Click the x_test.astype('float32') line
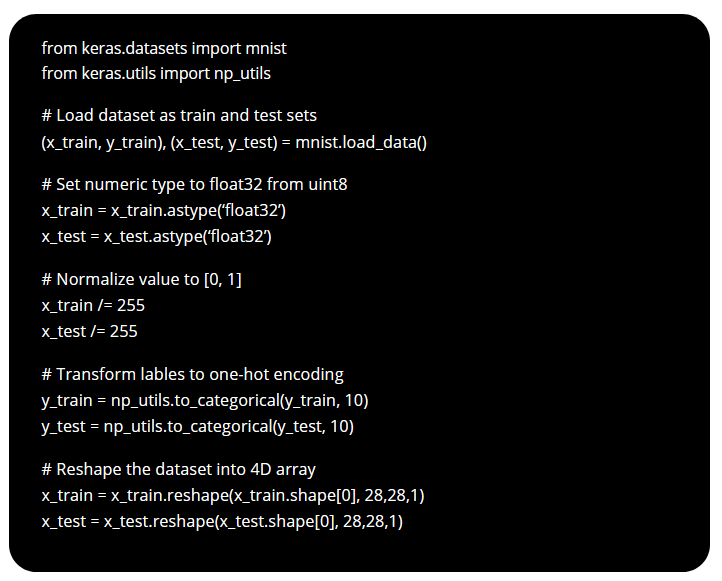The width and height of the screenshot is (722, 581). tap(157, 237)
